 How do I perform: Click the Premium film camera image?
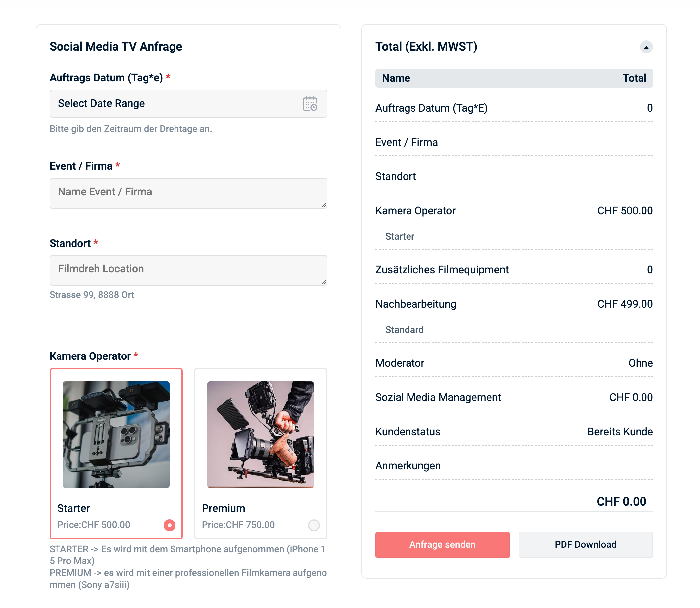(260, 435)
